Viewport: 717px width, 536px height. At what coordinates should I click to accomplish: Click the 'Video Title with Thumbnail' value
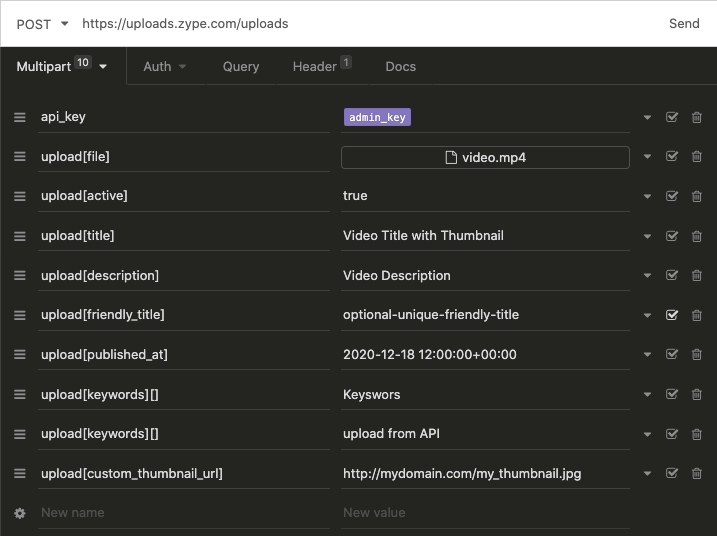(423, 236)
